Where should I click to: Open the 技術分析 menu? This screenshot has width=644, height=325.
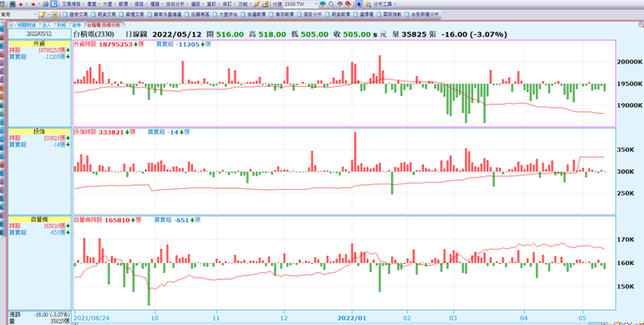(175, 4)
